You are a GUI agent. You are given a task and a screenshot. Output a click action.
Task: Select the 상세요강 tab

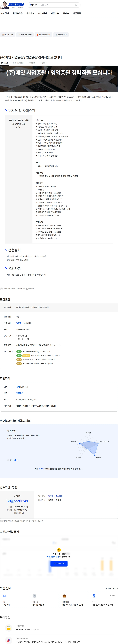4,63
